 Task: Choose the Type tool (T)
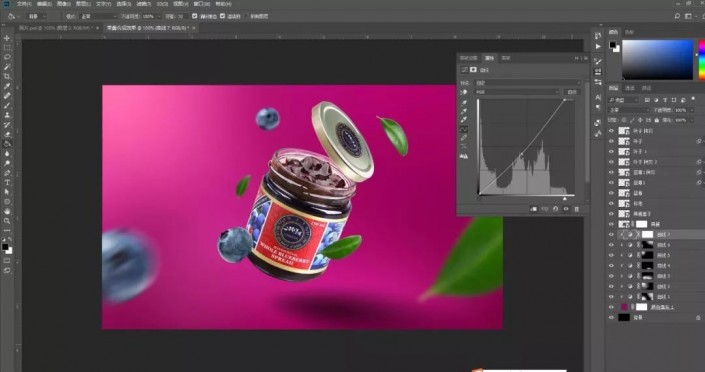[x=7, y=182]
